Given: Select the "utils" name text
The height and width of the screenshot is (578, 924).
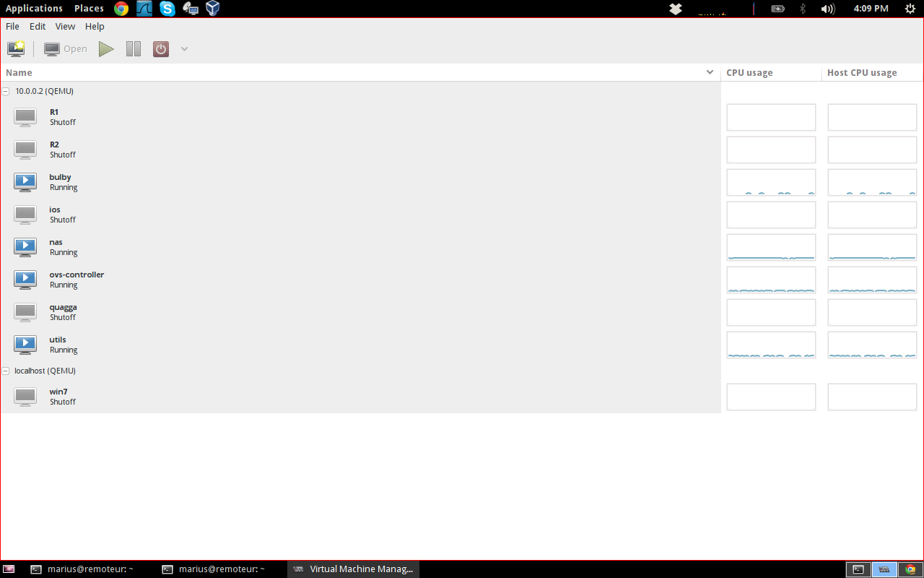Looking at the screenshot, I should pyautogui.click(x=58, y=340).
